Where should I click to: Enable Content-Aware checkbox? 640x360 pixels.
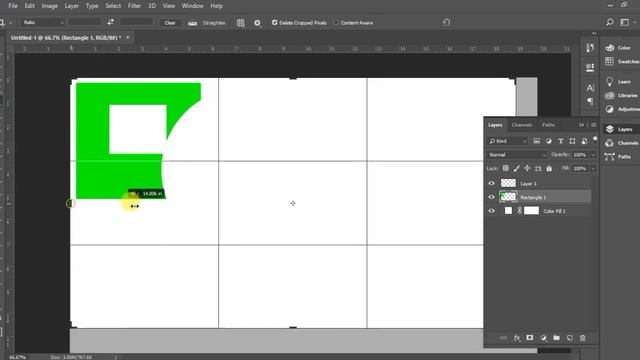[336, 22]
